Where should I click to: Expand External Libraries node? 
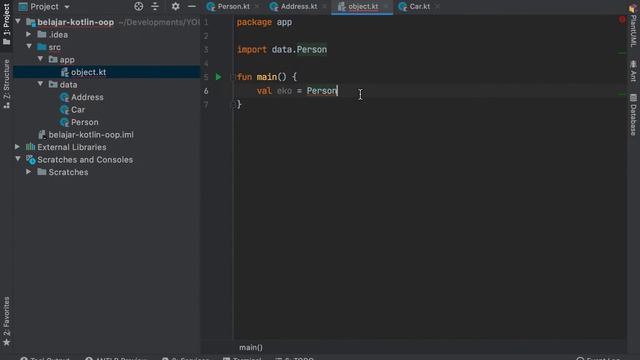pyautogui.click(x=18, y=147)
